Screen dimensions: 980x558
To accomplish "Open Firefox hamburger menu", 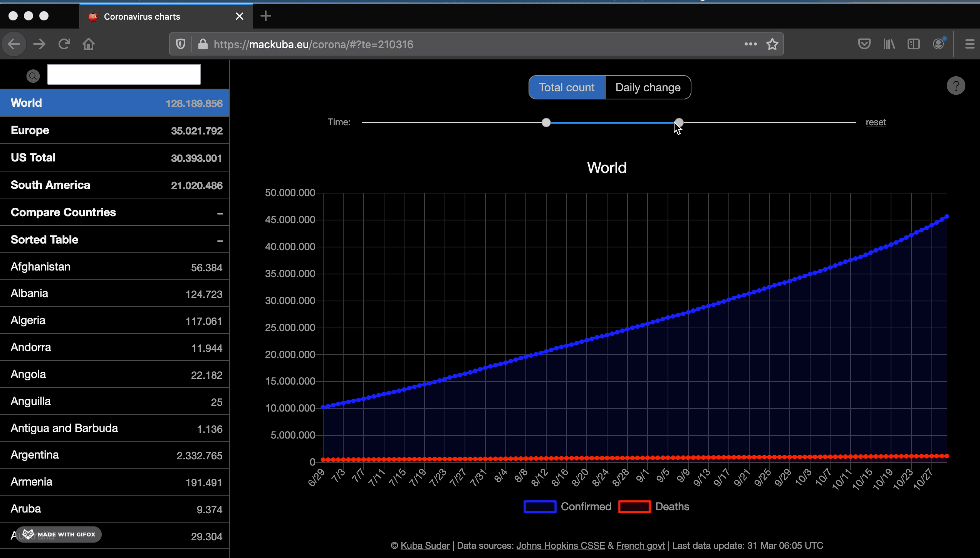I will (x=969, y=44).
